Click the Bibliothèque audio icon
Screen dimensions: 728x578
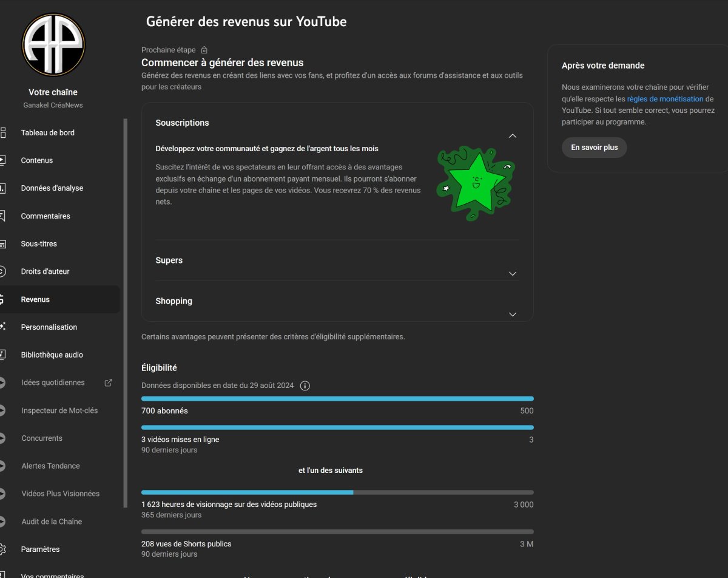(2, 355)
